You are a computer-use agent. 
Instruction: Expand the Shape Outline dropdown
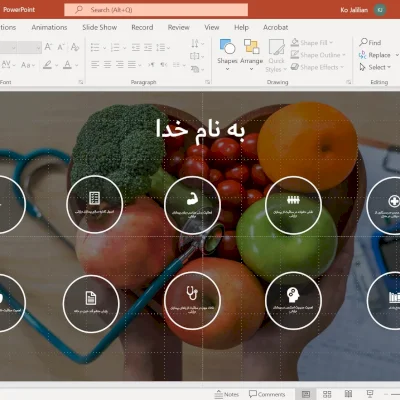[x=344, y=55]
